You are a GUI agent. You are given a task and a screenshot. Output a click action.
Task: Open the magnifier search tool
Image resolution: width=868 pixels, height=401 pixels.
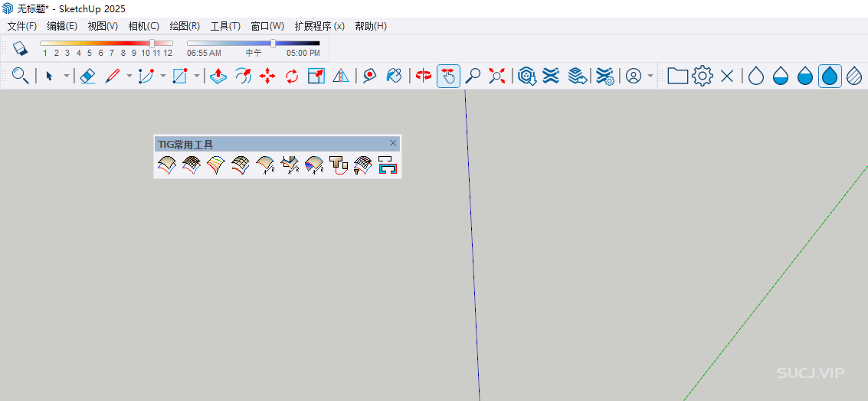pos(21,76)
